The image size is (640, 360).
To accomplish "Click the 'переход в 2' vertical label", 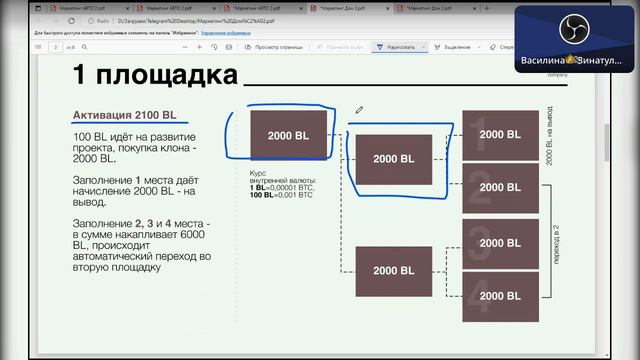I will pyautogui.click(x=556, y=244).
